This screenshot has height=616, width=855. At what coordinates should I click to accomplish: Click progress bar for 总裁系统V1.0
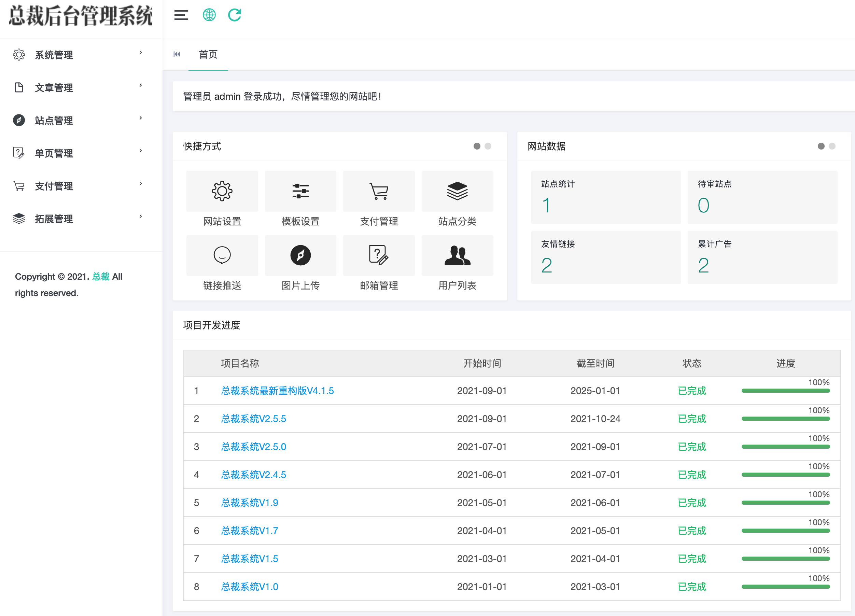(x=786, y=587)
